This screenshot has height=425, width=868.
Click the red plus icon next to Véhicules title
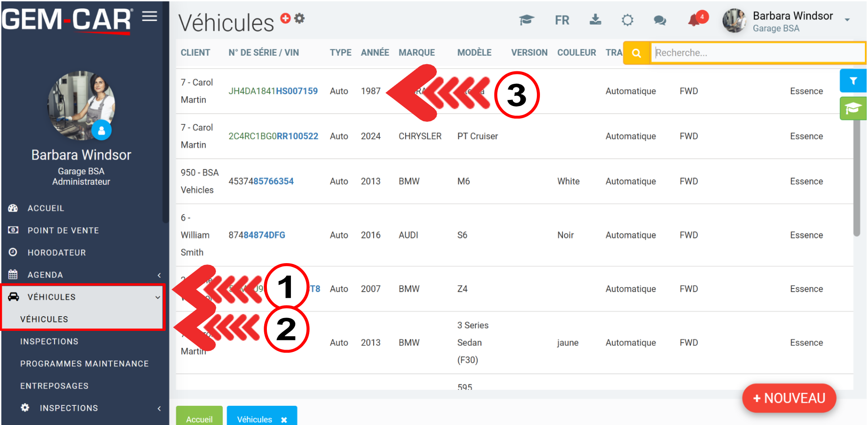[x=285, y=18]
